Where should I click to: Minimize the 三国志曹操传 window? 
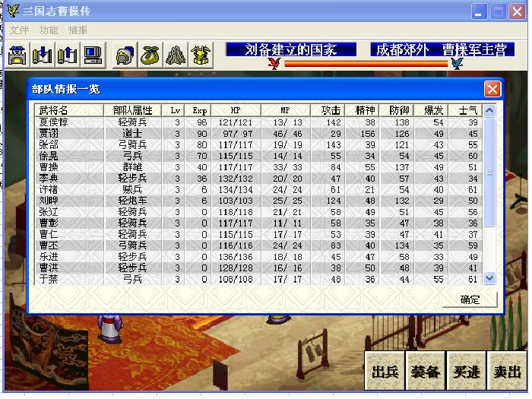pos(479,12)
